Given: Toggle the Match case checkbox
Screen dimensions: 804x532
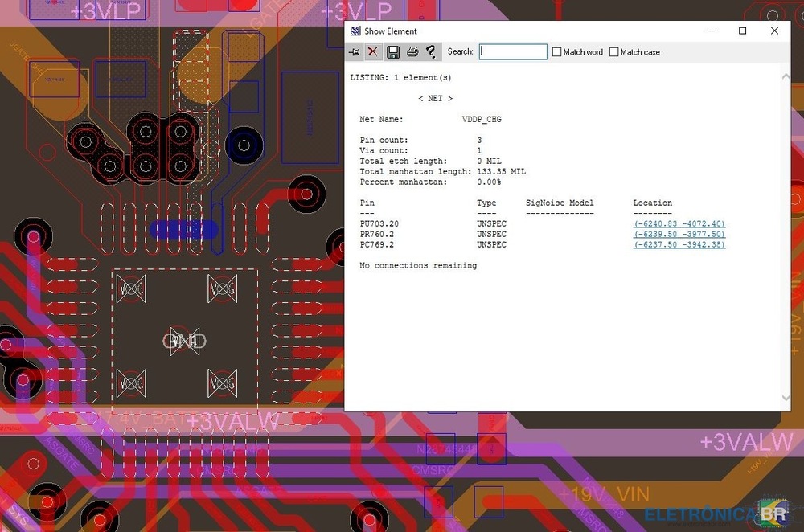Looking at the screenshot, I should [614, 52].
